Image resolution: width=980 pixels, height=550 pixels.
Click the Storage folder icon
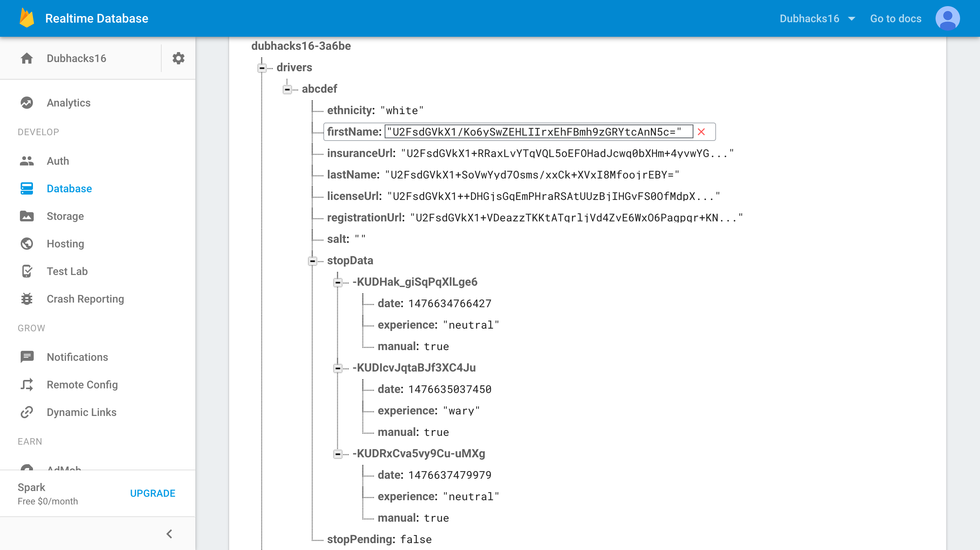point(27,216)
